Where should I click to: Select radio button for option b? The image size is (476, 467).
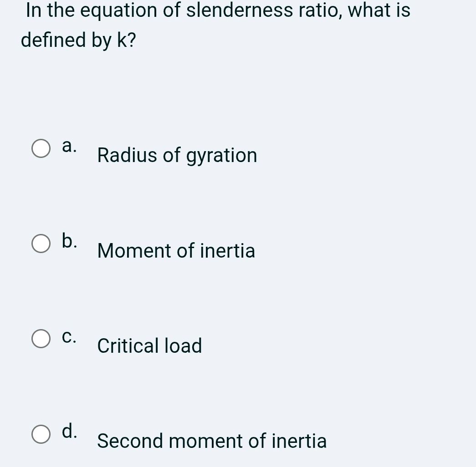pyautogui.click(x=41, y=244)
